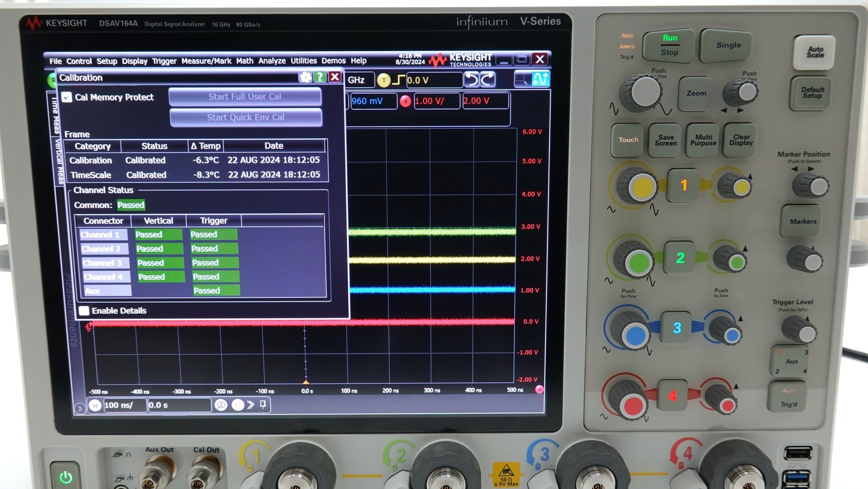Open the Utilities menu
Image resolution: width=868 pixels, height=489 pixels.
coord(304,61)
